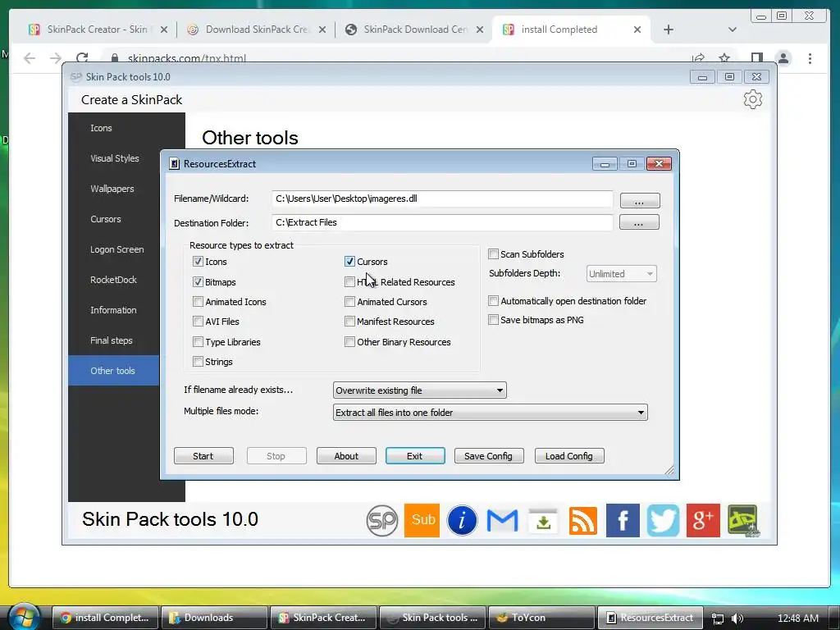
Task: Uncheck the Bitmaps checkbox
Action: [198, 282]
